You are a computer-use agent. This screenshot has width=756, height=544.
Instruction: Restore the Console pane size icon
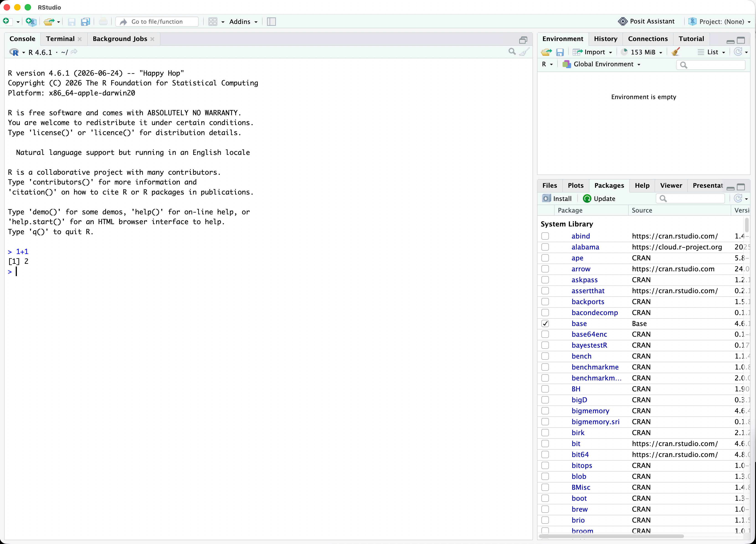click(523, 40)
